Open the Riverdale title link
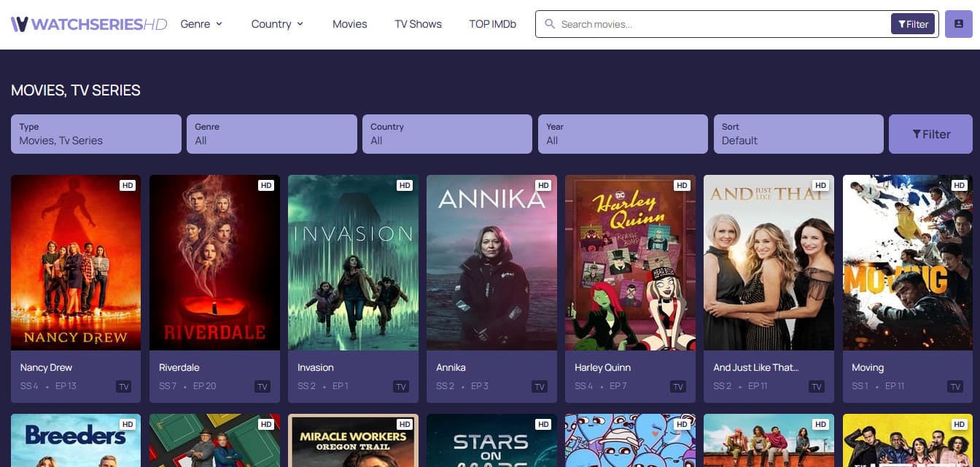980x467 pixels. pyautogui.click(x=179, y=367)
